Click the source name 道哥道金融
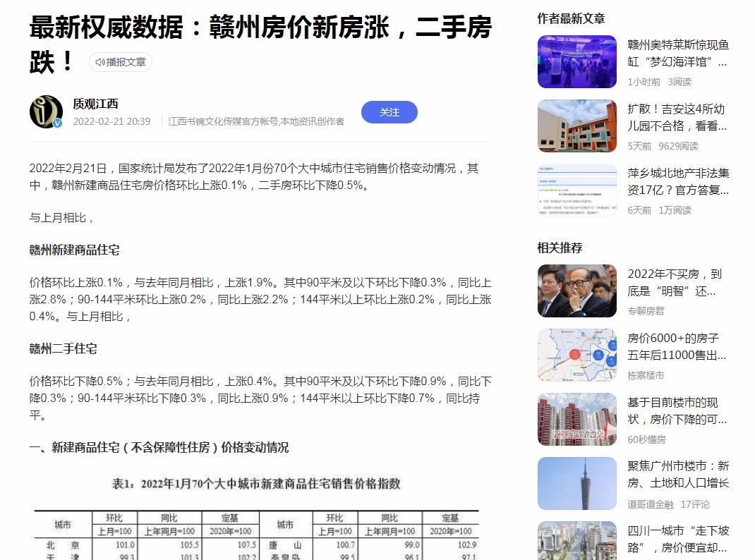 [650, 504]
